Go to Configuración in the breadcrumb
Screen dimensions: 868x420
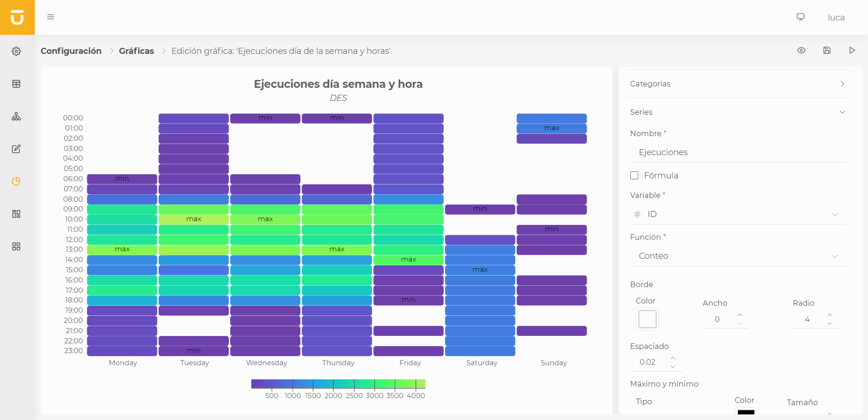[71, 51]
